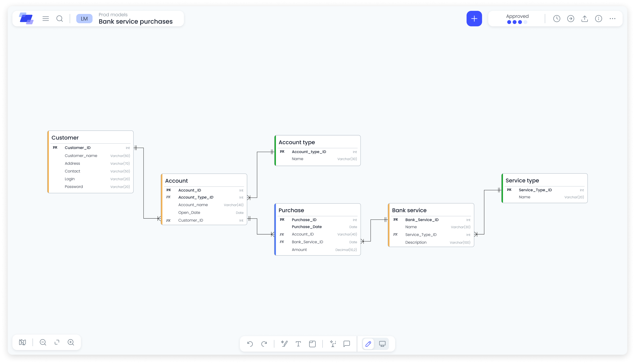Click the Varchar(100) data type

coord(460,242)
